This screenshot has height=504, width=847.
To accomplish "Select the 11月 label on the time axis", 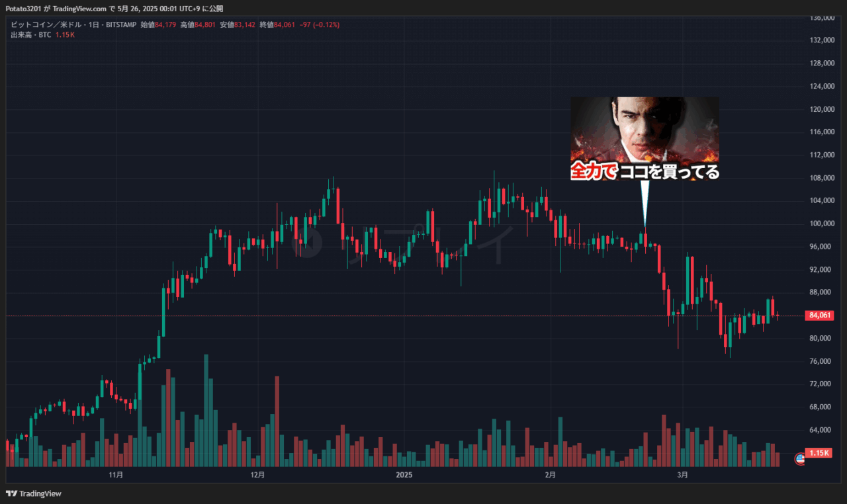I will coord(114,474).
